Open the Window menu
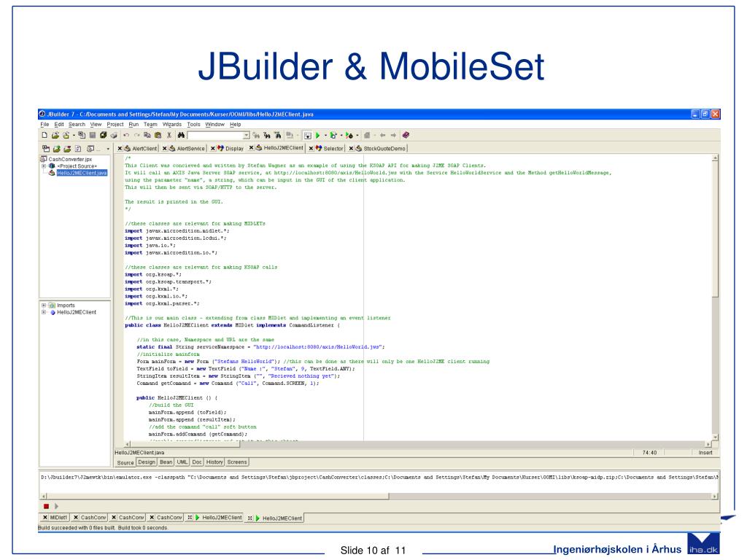The height and width of the screenshot is (560, 747). pos(215,124)
